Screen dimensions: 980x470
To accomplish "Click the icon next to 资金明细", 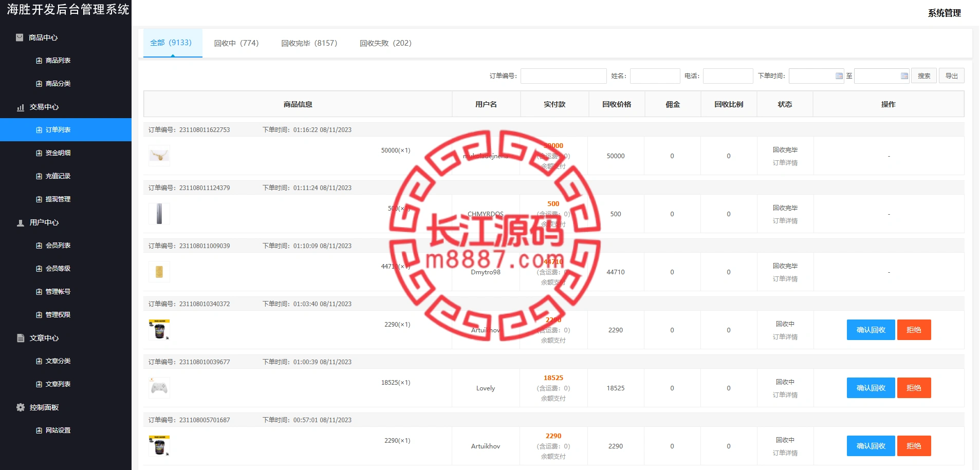I will [x=39, y=153].
